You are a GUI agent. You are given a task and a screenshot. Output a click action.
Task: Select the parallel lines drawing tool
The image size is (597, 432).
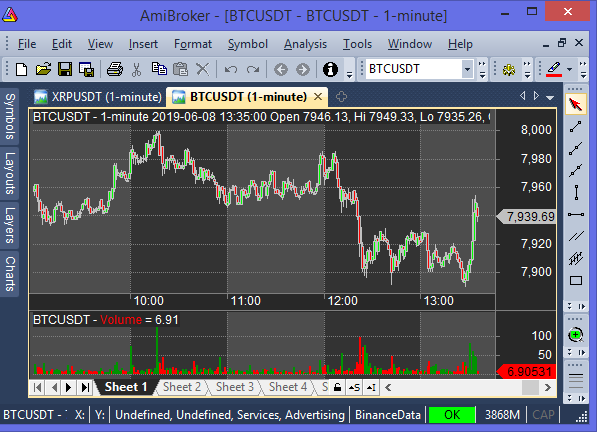(x=576, y=236)
